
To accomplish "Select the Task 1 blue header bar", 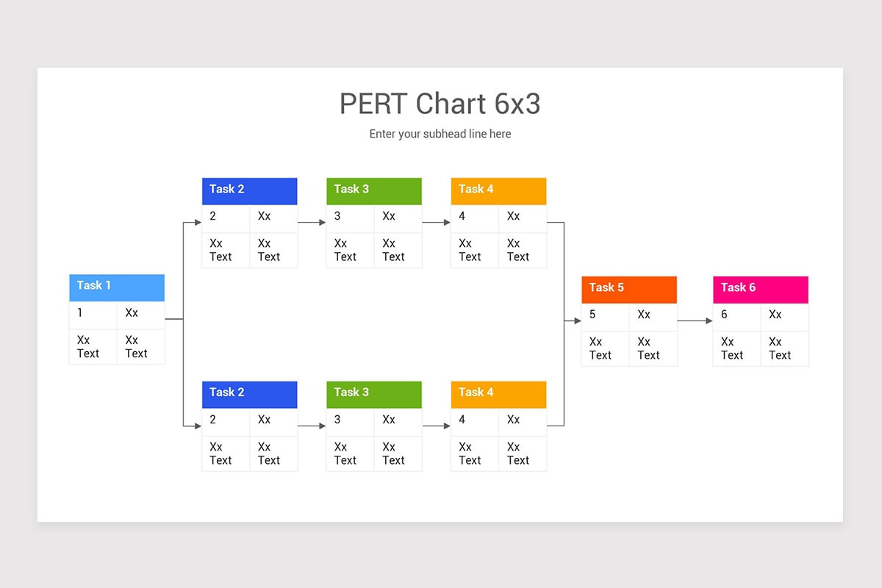I will coord(116,287).
